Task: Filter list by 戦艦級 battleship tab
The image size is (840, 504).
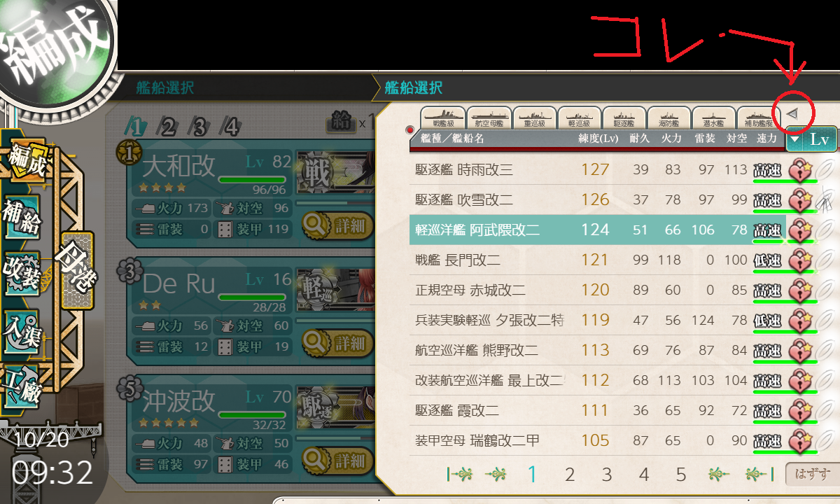Action: 443,118
